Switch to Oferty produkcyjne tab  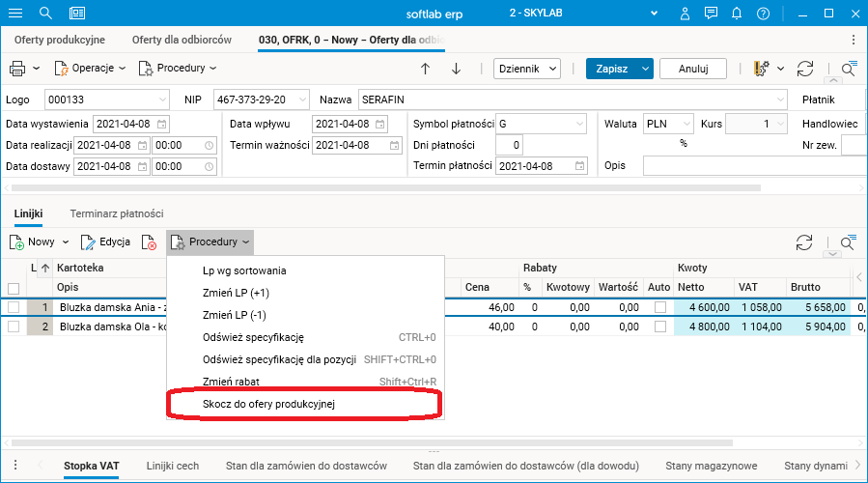pos(60,40)
